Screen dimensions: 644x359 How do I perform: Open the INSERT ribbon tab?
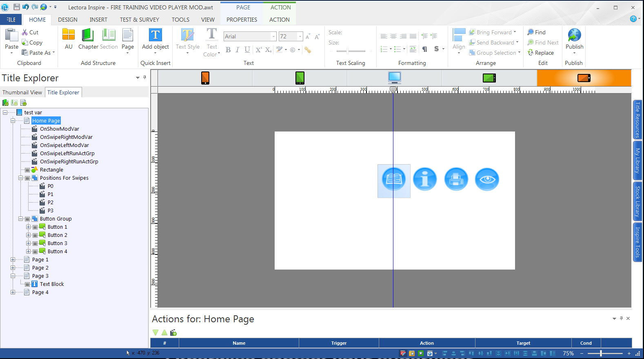pos(98,20)
